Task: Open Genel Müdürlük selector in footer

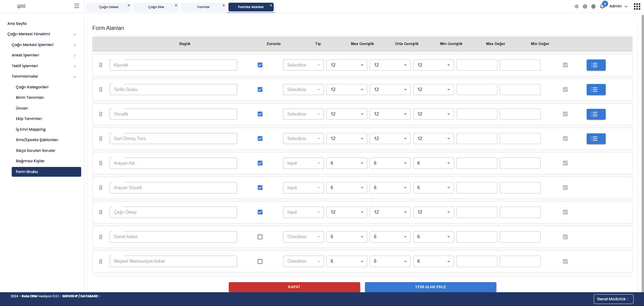Action: 613,299
